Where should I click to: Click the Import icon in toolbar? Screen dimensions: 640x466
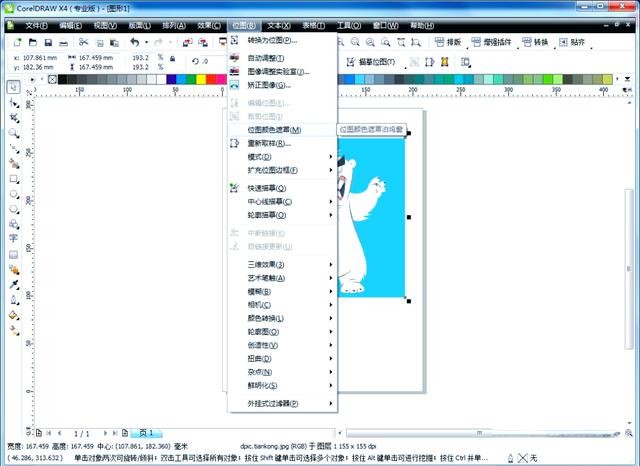[x=187, y=42]
